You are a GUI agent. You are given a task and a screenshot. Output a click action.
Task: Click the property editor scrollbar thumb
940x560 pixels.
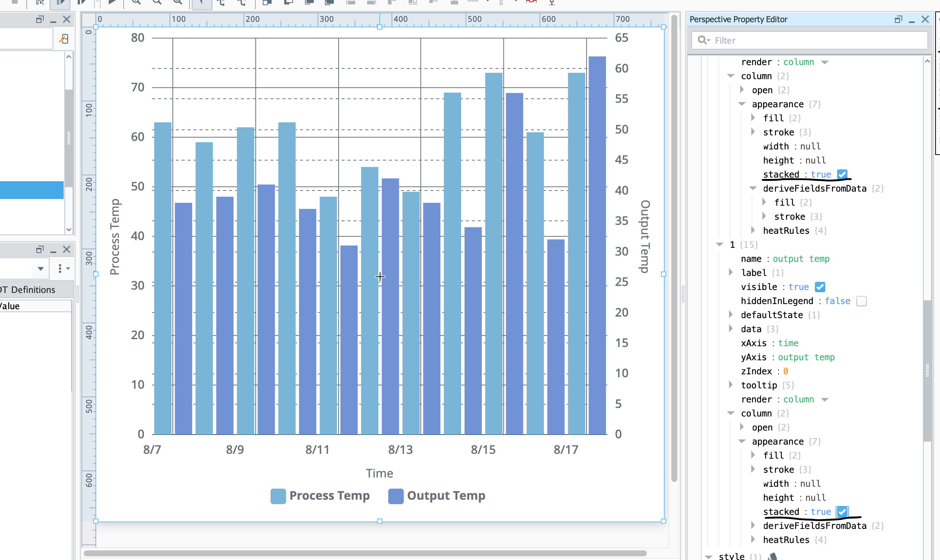click(x=927, y=371)
